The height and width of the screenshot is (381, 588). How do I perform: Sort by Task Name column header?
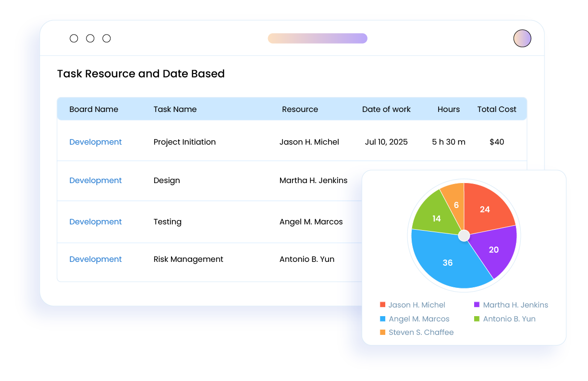pos(175,109)
